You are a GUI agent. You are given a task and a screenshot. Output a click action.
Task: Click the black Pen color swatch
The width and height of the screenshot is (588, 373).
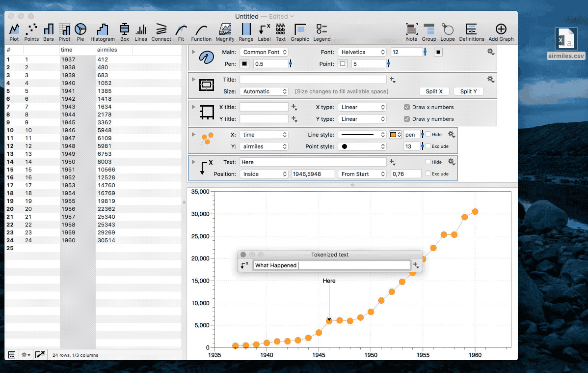coord(244,63)
